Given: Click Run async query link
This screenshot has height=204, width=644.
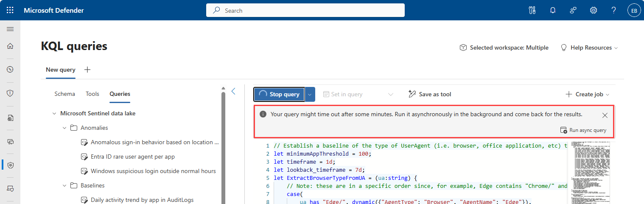Looking at the screenshot, I should pyautogui.click(x=583, y=130).
